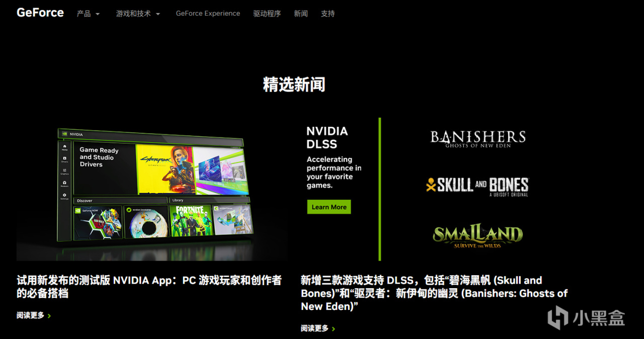
Task: Open the Drivers section icon in the sidebar
Action: point(64,158)
